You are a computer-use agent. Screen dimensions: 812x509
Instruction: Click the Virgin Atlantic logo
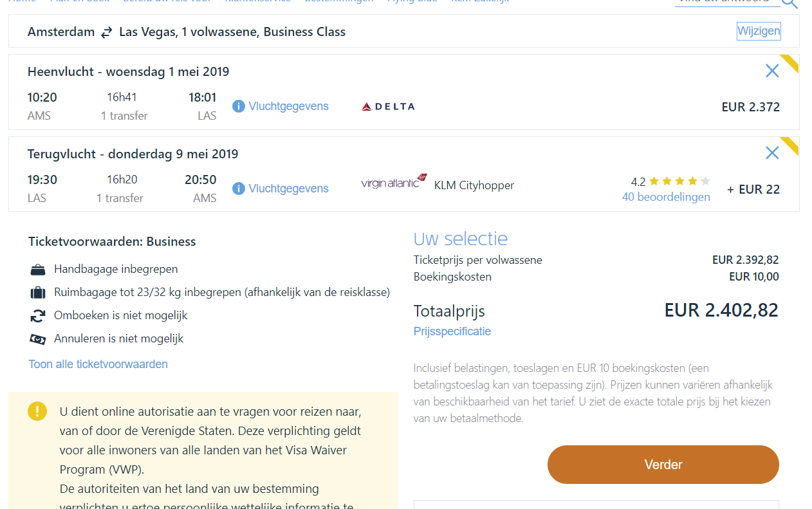(x=394, y=182)
